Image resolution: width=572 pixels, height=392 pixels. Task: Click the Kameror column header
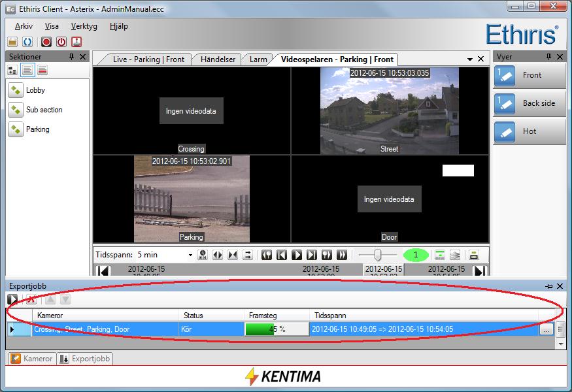click(105, 316)
